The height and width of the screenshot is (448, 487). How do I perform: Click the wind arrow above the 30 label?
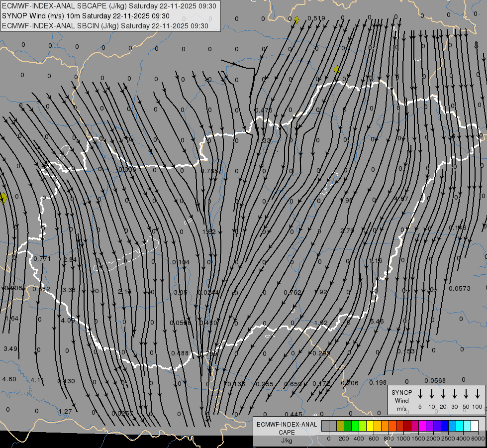(454, 394)
